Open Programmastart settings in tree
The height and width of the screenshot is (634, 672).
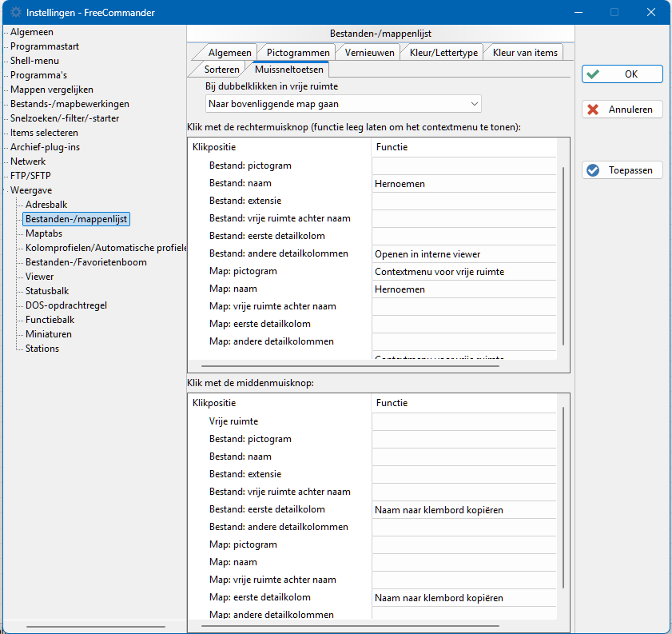pos(45,46)
